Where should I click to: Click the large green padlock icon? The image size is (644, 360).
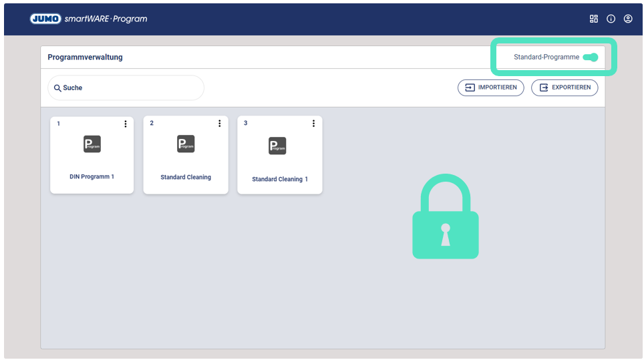tap(446, 217)
